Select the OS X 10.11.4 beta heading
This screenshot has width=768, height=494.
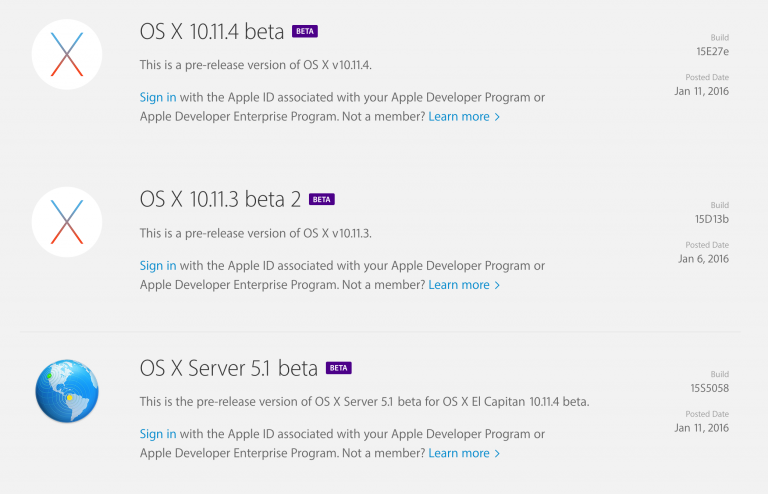coord(212,31)
